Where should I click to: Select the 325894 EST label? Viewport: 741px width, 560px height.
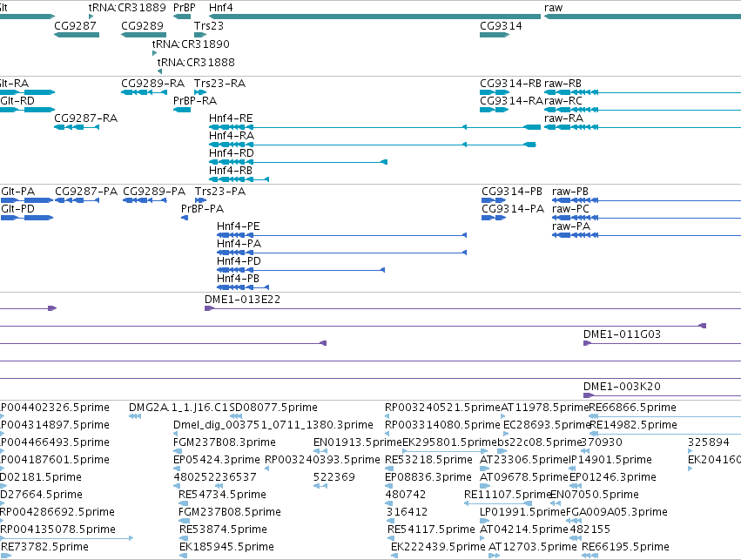point(709,442)
